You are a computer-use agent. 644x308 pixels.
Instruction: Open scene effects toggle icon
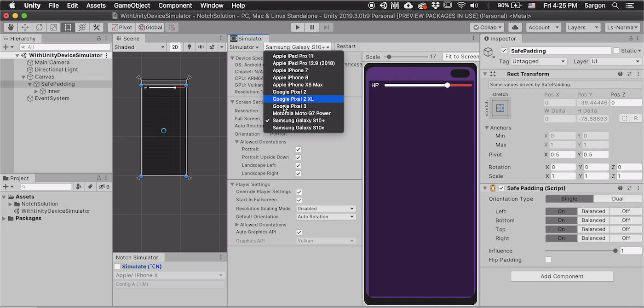point(212,47)
